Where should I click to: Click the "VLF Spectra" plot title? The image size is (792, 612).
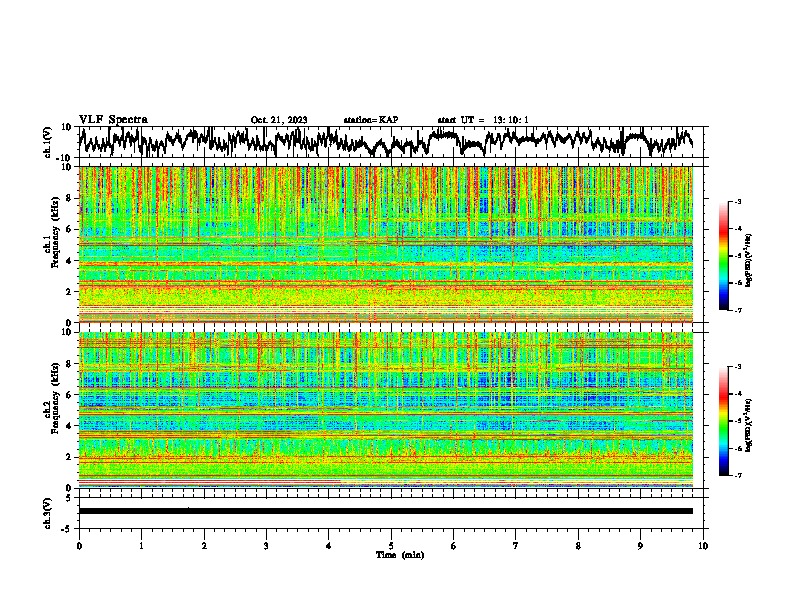click(113, 120)
